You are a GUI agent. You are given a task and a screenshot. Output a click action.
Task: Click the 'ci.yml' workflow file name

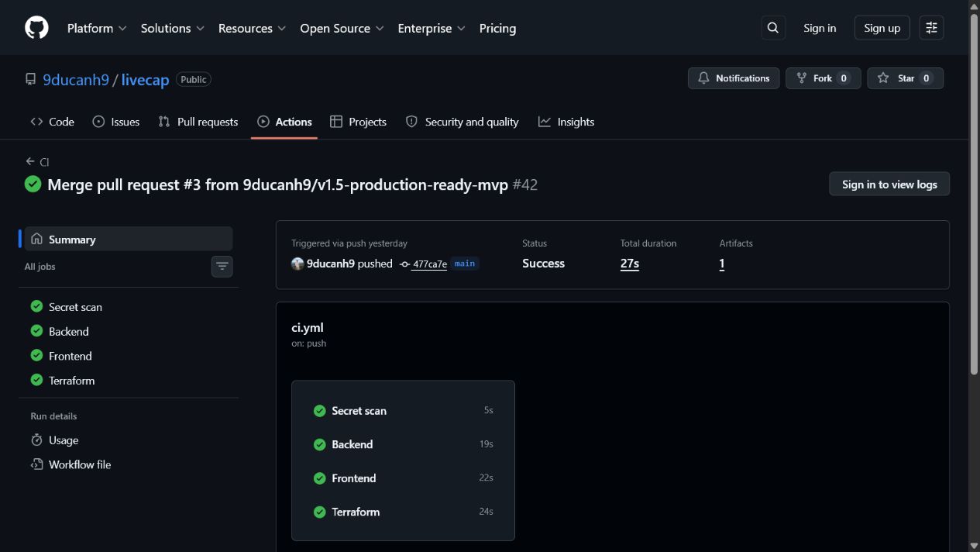click(x=308, y=327)
